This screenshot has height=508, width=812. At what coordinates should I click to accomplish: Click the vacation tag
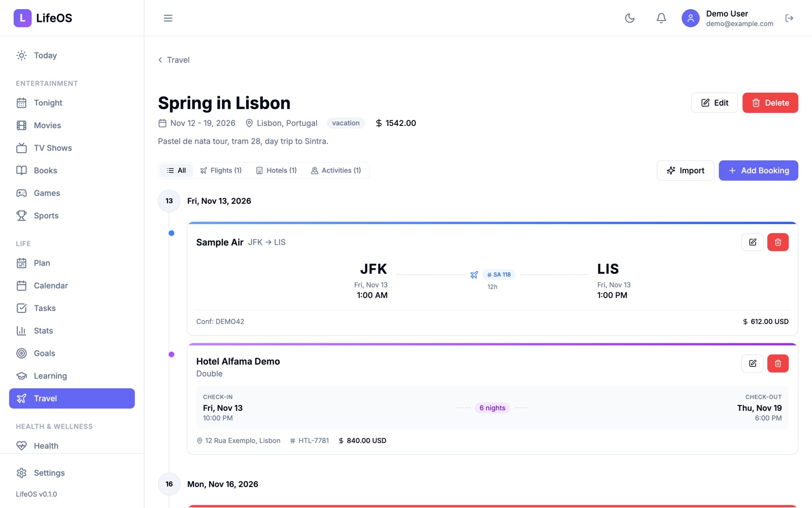(346, 123)
